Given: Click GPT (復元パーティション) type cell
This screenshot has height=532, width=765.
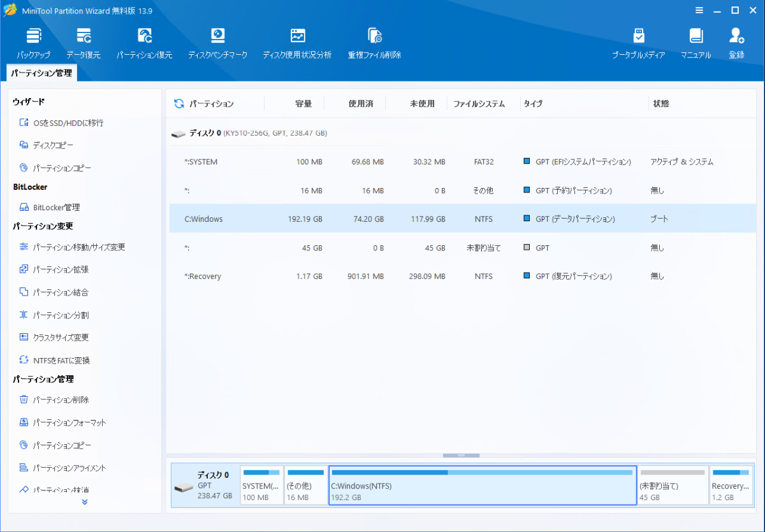Looking at the screenshot, I should (x=567, y=276).
